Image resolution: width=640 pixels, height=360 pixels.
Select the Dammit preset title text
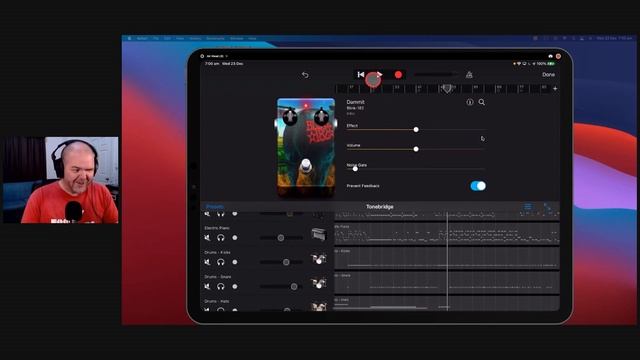(355, 102)
